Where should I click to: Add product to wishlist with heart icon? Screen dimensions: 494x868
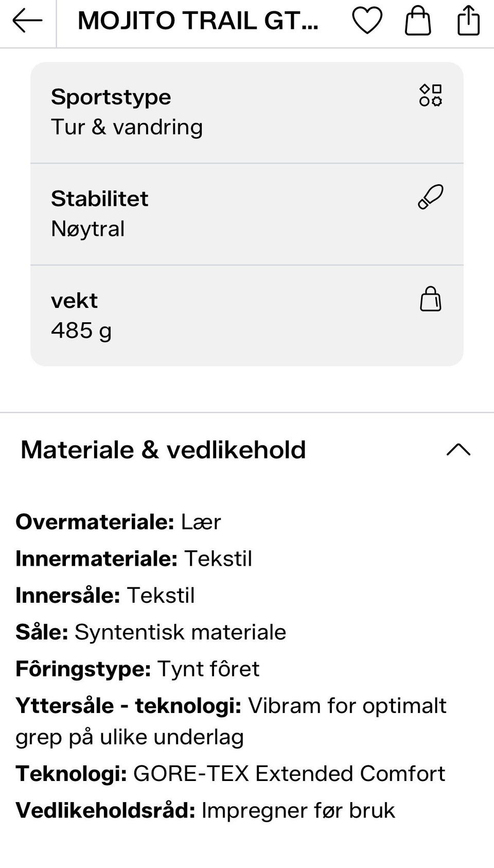pos(367,21)
